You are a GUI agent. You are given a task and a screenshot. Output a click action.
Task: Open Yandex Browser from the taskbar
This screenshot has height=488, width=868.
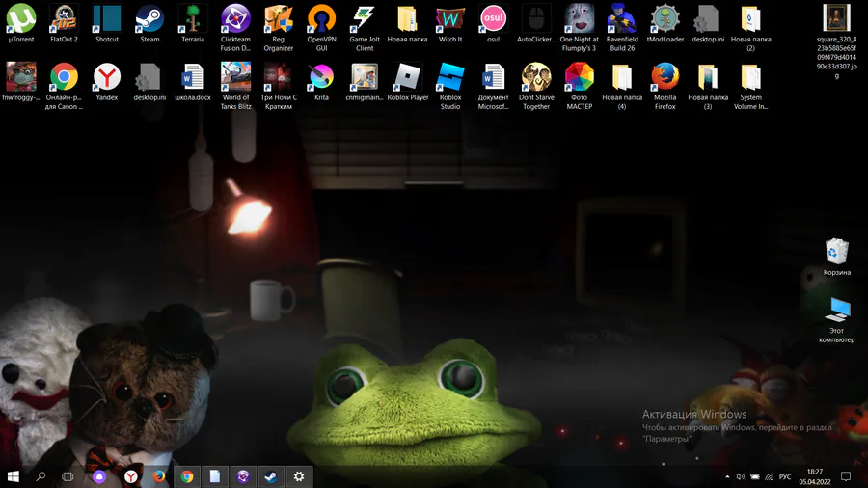click(x=130, y=476)
